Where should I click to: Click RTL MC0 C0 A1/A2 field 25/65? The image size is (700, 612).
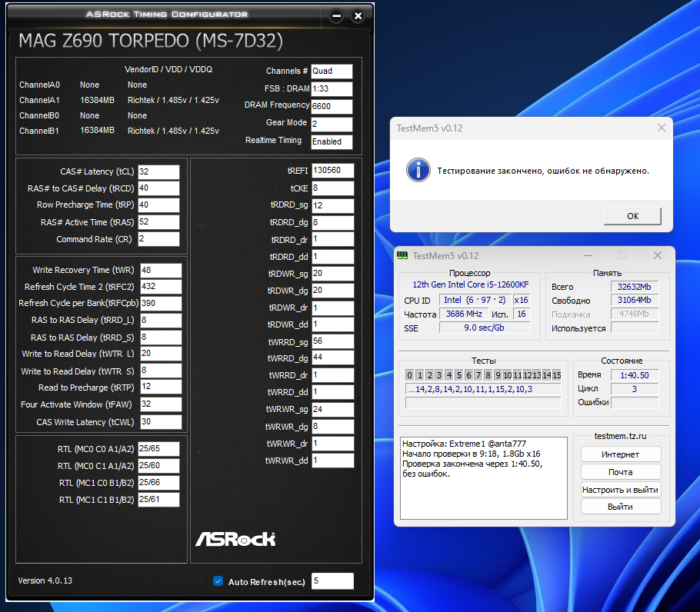click(158, 449)
